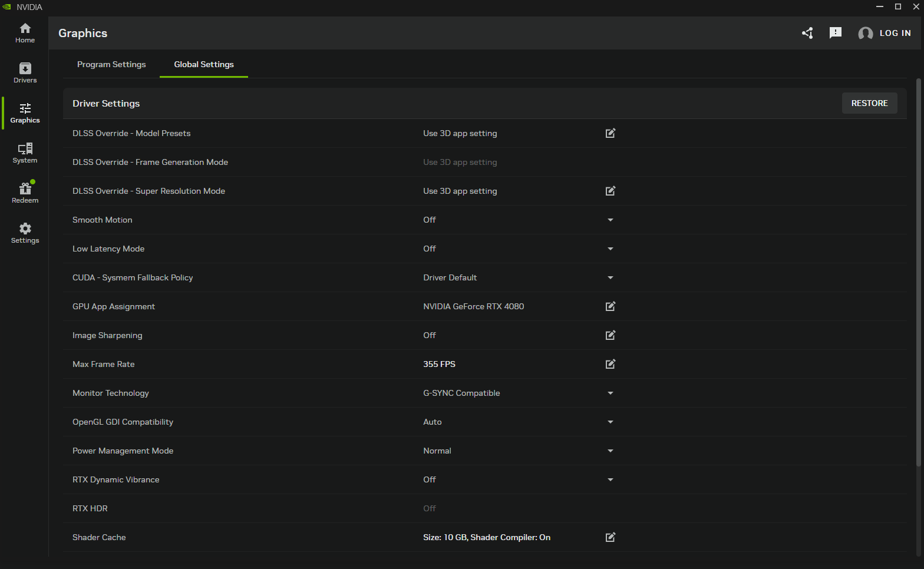Screen dimensions: 924x569
Task: Click the NVIDIA logo in title bar
Action: pos(6,7)
